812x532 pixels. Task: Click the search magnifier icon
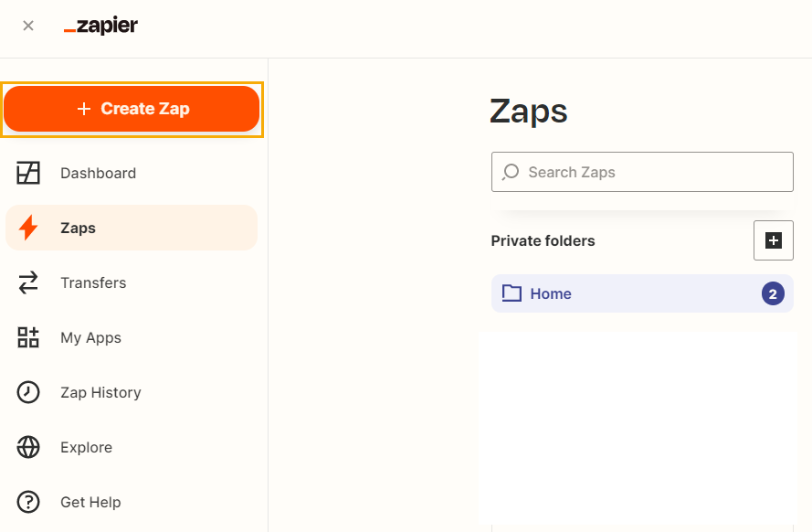[x=510, y=172]
